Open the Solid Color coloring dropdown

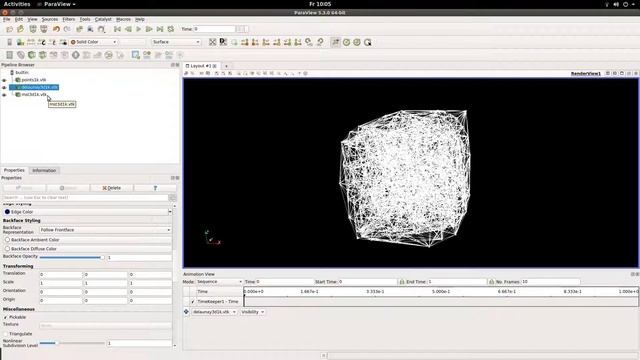coord(93,42)
